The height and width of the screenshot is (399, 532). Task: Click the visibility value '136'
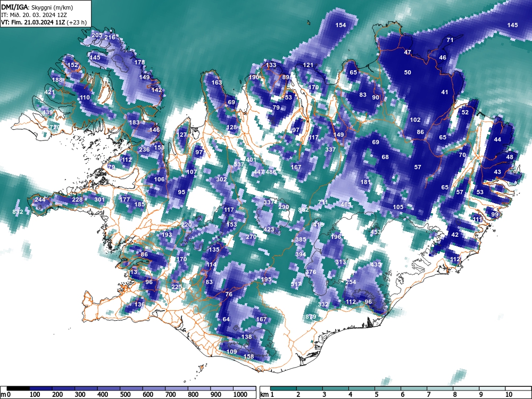pyautogui.click(x=139, y=304)
